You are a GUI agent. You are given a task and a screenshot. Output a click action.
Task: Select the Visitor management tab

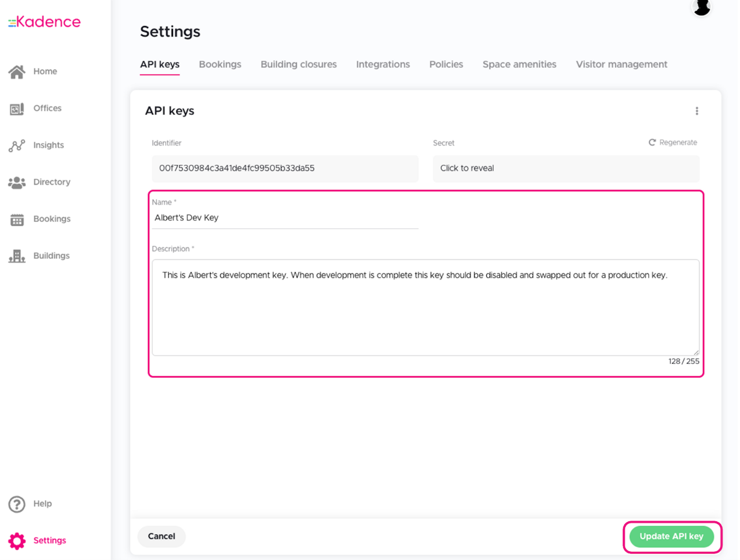click(x=621, y=64)
